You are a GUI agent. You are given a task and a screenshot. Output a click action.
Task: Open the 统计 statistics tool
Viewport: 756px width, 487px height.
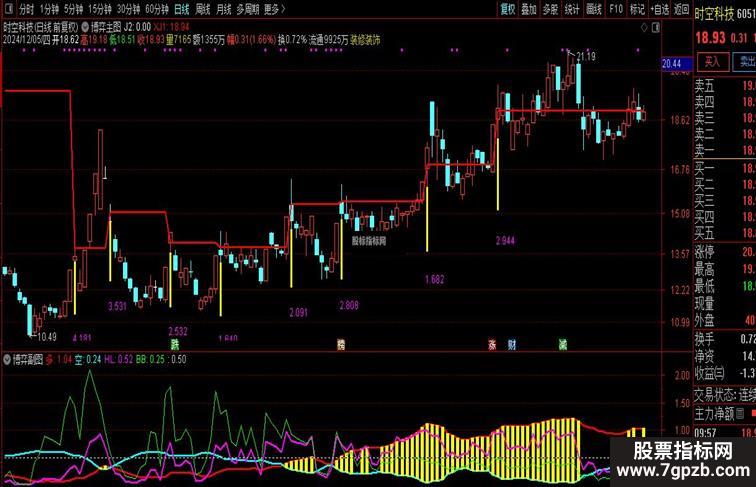[x=572, y=9]
